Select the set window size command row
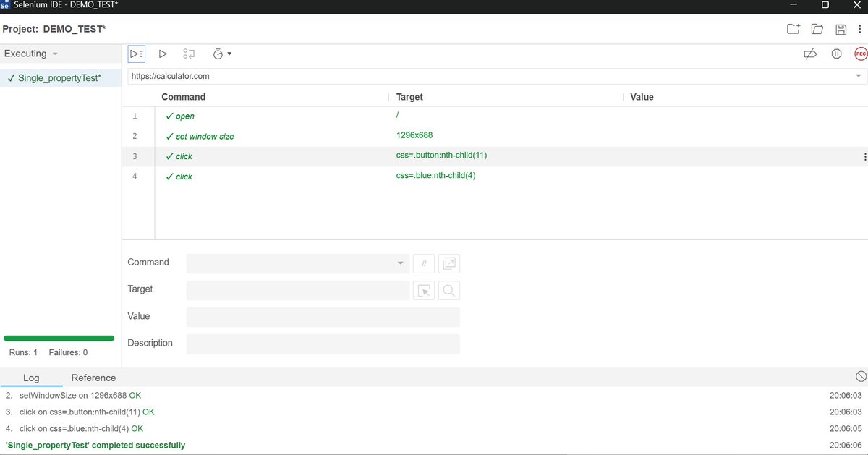 (x=495, y=136)
